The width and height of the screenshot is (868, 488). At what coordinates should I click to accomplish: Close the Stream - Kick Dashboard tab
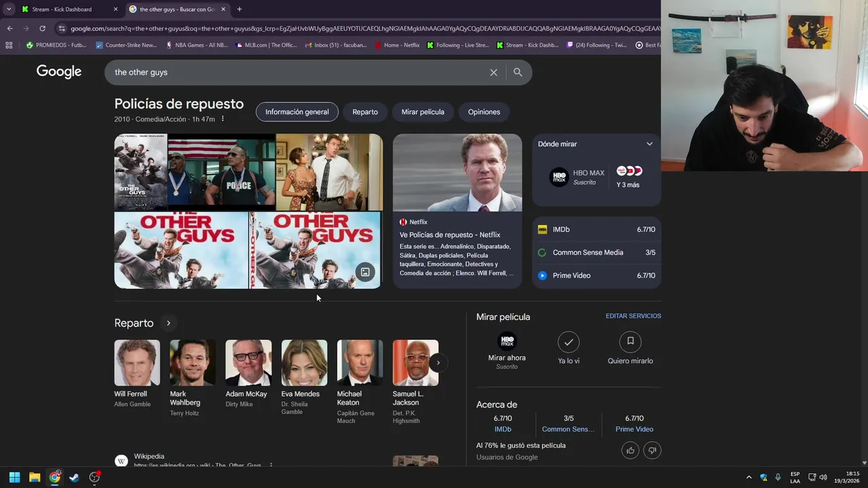point(115,9)
